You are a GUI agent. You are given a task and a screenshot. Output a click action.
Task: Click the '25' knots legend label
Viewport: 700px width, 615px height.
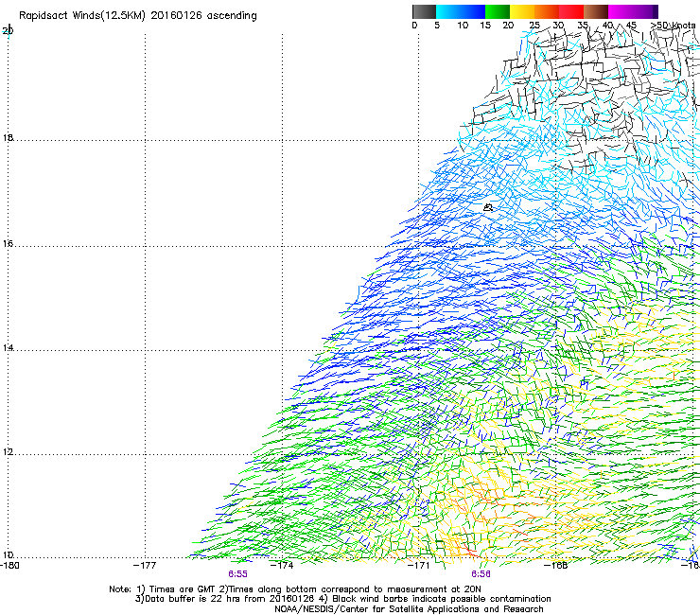(x=534, y=26)
